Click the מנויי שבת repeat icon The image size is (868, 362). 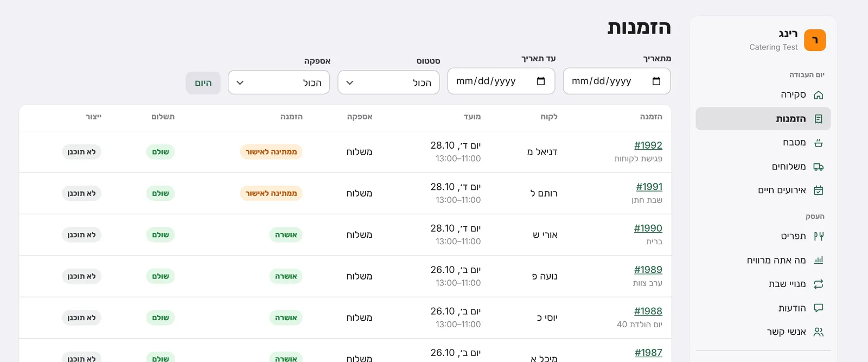tap(819, 284)
